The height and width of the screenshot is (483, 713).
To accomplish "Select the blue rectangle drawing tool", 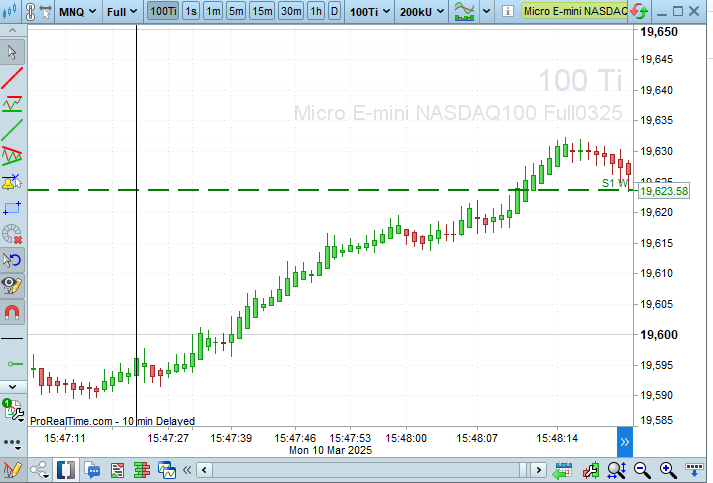I will coord(12,208).
